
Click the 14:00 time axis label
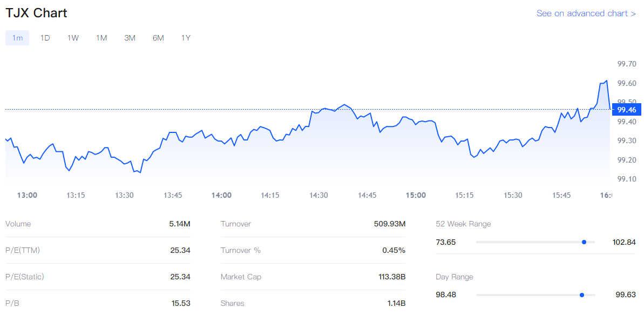(x=221, y=195)
